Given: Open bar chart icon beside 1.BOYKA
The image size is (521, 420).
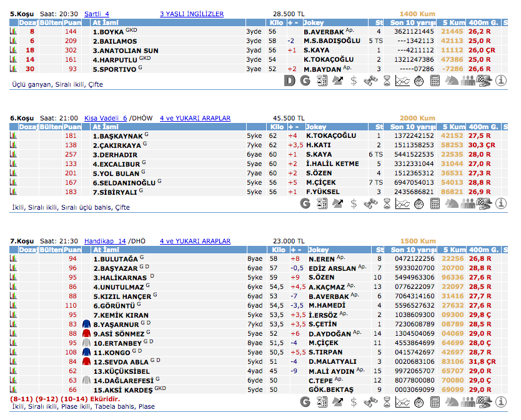Looking at the screenshot, I should click(x=13, y=31).
